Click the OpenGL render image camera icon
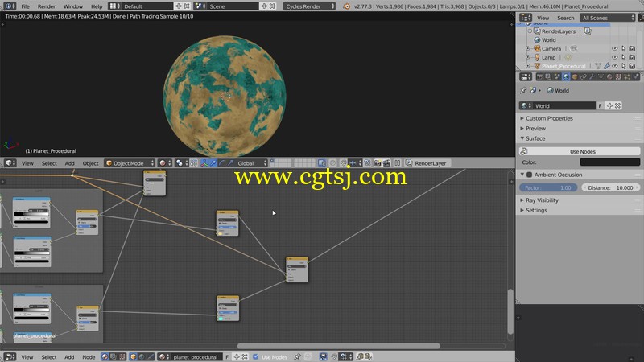 (x=378, y=163)
